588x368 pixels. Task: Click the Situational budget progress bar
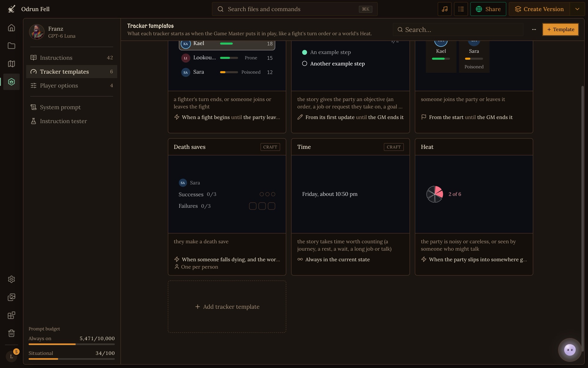[x=71, y=359]
